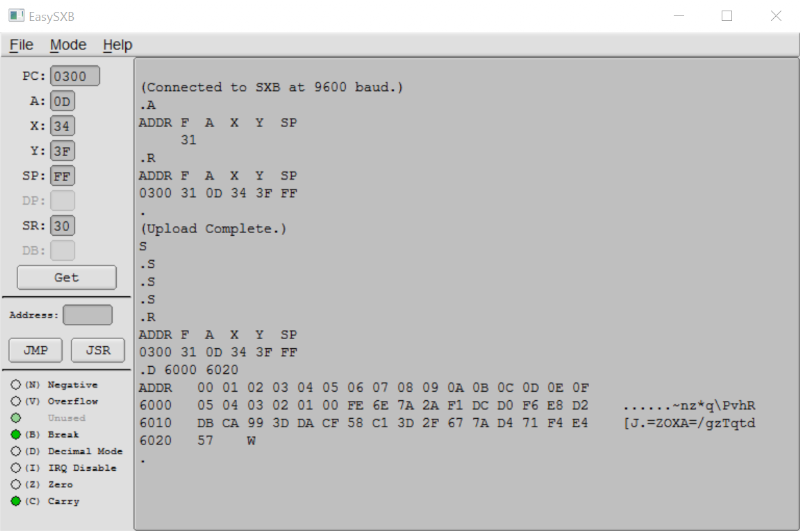Click the JMP button
The image size is (800, 531).
click(36, 350)
